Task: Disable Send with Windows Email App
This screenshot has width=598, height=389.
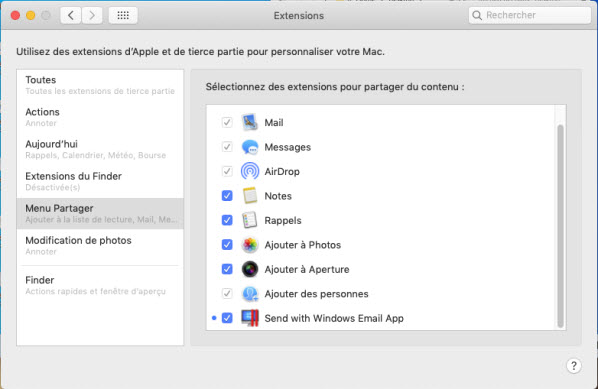Action: pyautogui.click(x=227, y=318)
